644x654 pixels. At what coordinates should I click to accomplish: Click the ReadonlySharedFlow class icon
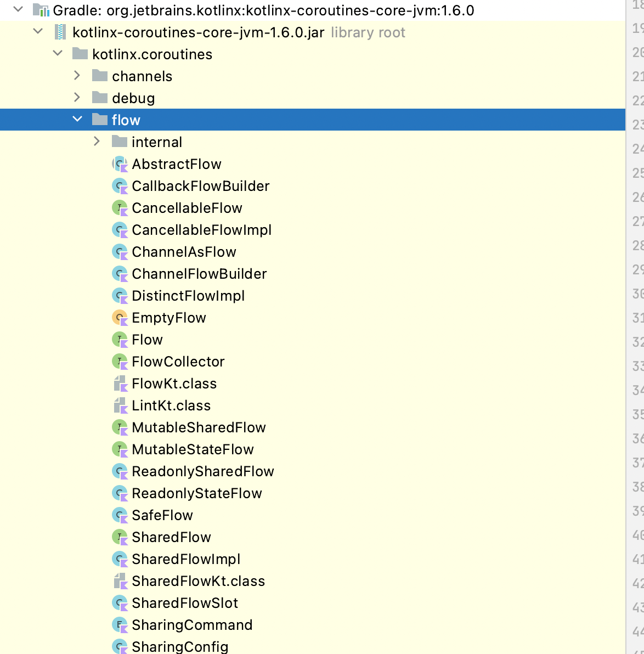click(x=120, y=472)
